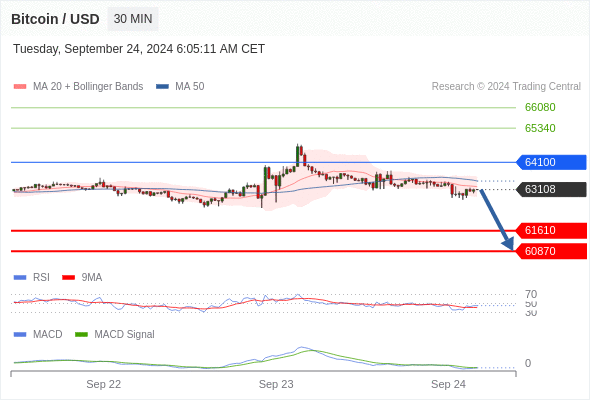Click the Sep 24 date axis label
The height and width of the screenshot is (400, 590).
pyautogui.click(x=448, y=384)
